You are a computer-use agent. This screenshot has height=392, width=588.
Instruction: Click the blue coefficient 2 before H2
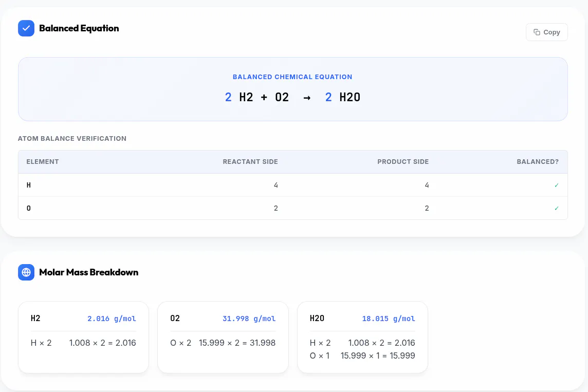click(x=228, y=97)
